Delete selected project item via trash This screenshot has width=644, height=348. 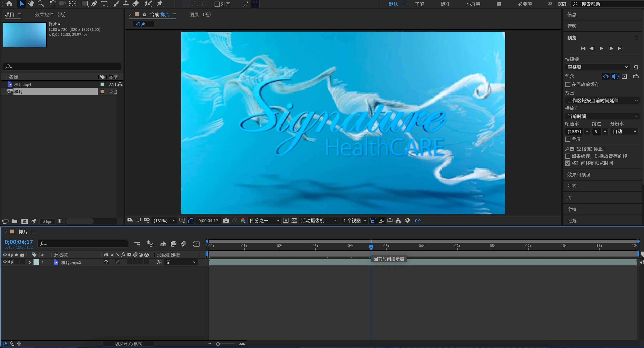(60, 221)
